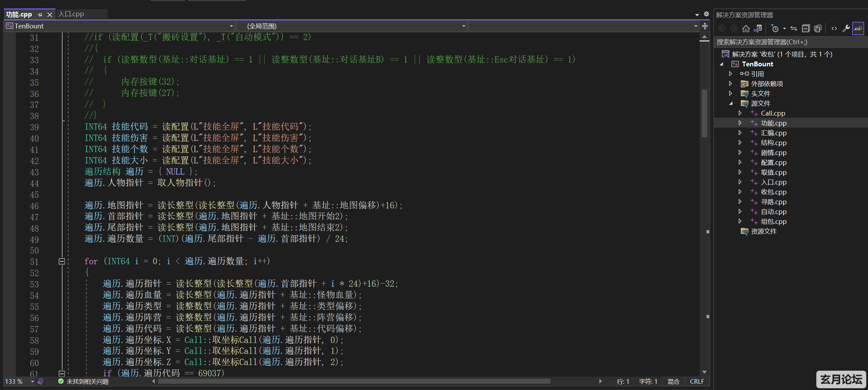Expand the Call.cpp file node
868x390 pixels.
pos(740,113)
